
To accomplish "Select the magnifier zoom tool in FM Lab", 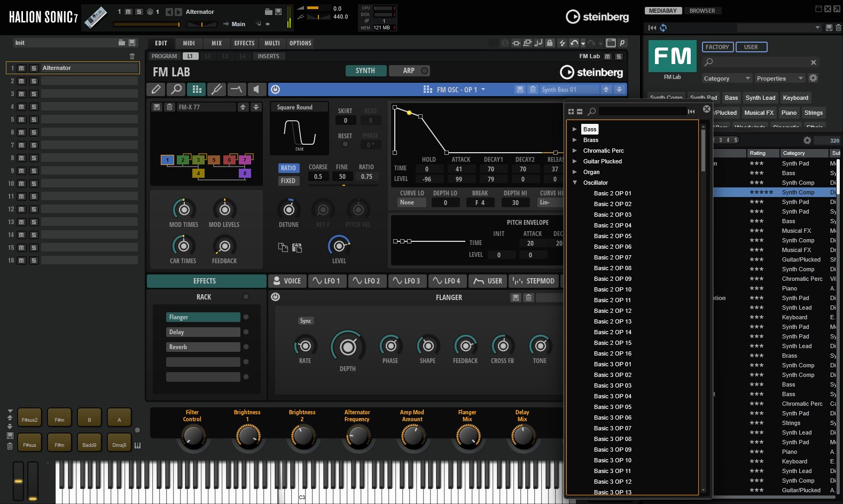I will [176, 89].
